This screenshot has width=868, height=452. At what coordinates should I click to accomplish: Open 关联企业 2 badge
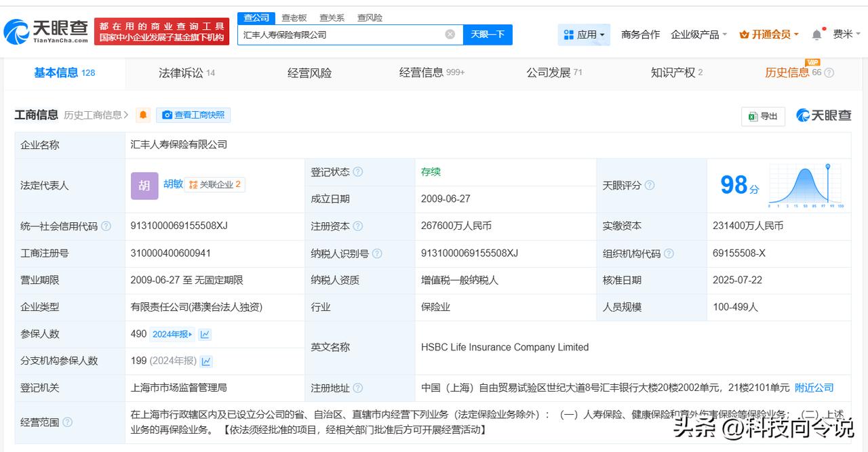click(x=215, y=184)
